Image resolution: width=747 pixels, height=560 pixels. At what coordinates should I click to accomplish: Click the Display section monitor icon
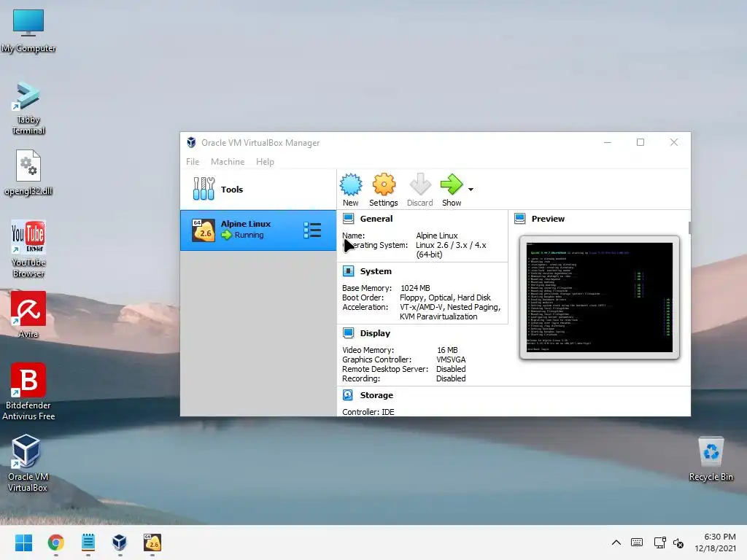[348, 332]
